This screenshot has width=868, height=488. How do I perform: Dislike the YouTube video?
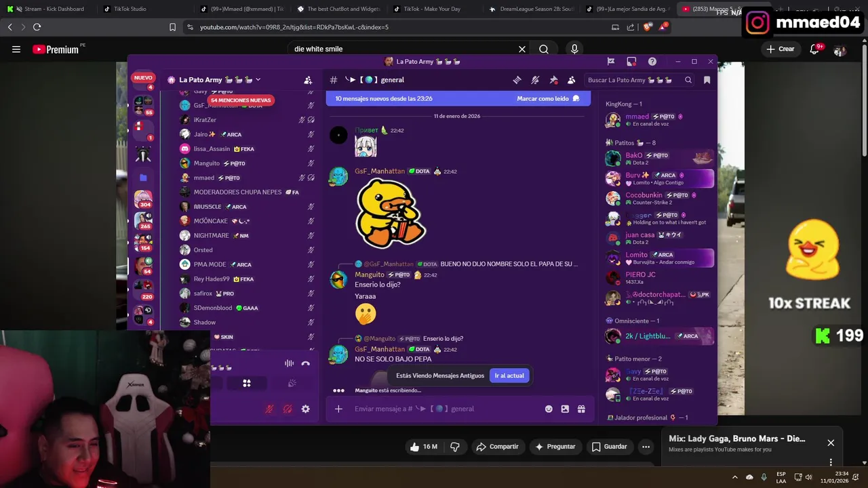(455, 447)
